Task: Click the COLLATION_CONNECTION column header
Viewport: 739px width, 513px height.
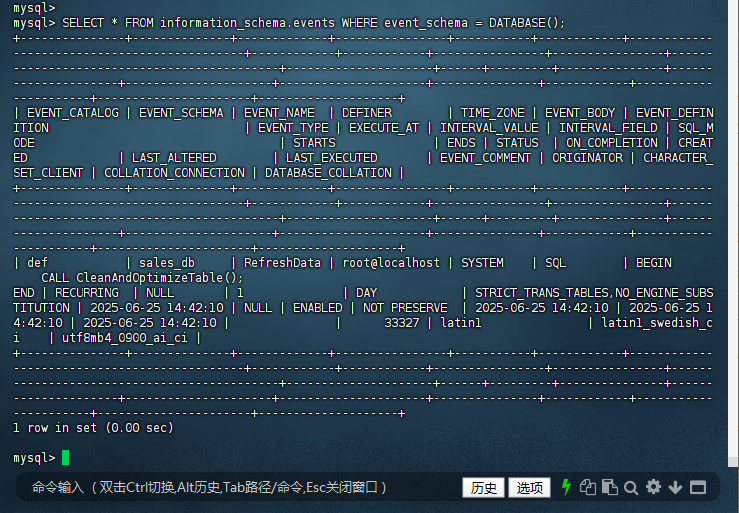Action: (x=174, y=173)
